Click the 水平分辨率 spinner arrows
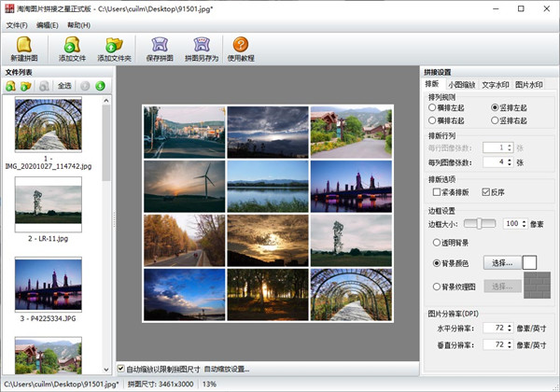 (511, 329)
